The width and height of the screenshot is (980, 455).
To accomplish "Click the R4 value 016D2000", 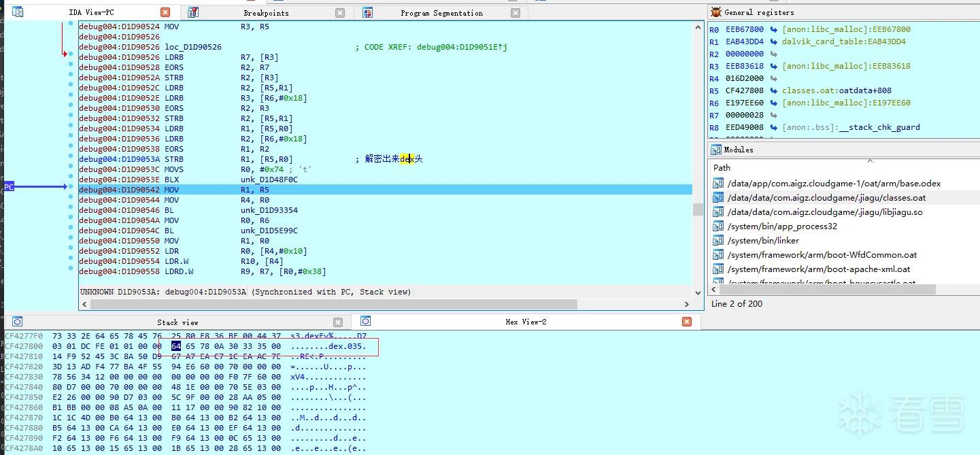I will coord(745,78).
